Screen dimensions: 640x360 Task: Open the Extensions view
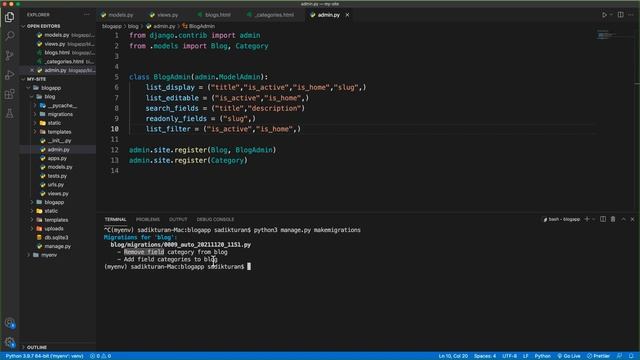[9, 94]
